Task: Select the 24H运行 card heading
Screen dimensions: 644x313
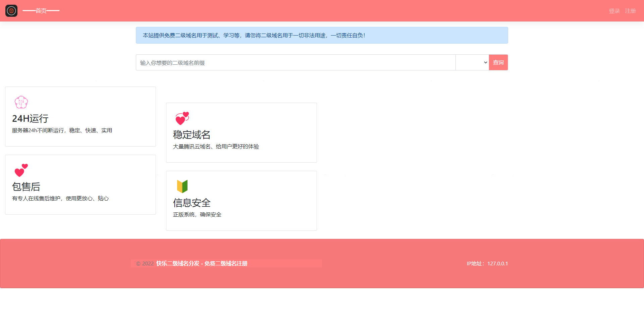Action: (x=30, y=118)
